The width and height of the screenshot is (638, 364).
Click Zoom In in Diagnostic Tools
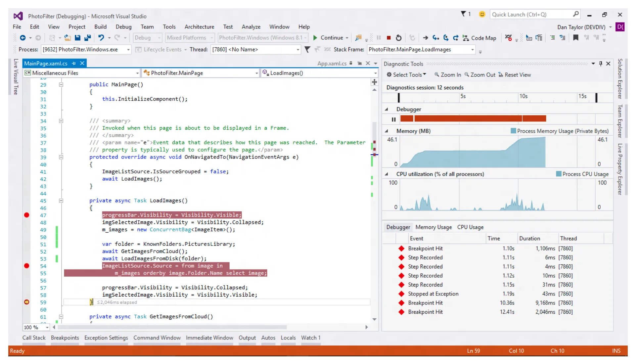pos(448,75)
